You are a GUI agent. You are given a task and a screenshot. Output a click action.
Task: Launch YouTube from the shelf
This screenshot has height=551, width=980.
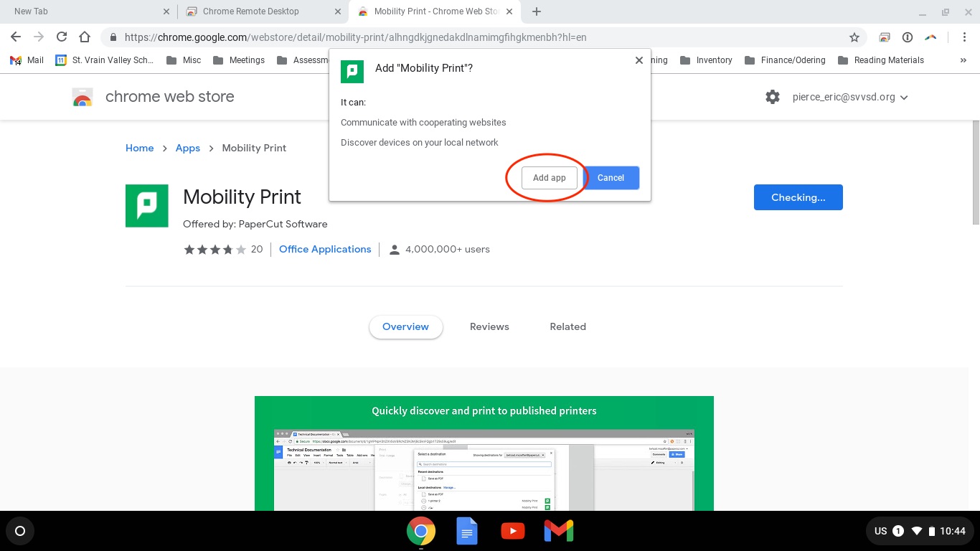tap(512, 531)
